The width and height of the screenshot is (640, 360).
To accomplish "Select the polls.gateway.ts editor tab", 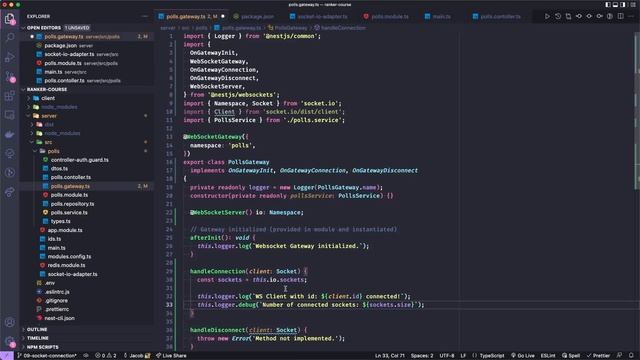I will [191, 17].
